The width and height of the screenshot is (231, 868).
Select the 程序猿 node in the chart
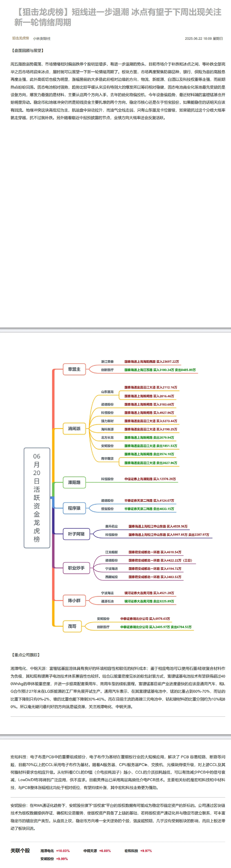click(74, 508)
